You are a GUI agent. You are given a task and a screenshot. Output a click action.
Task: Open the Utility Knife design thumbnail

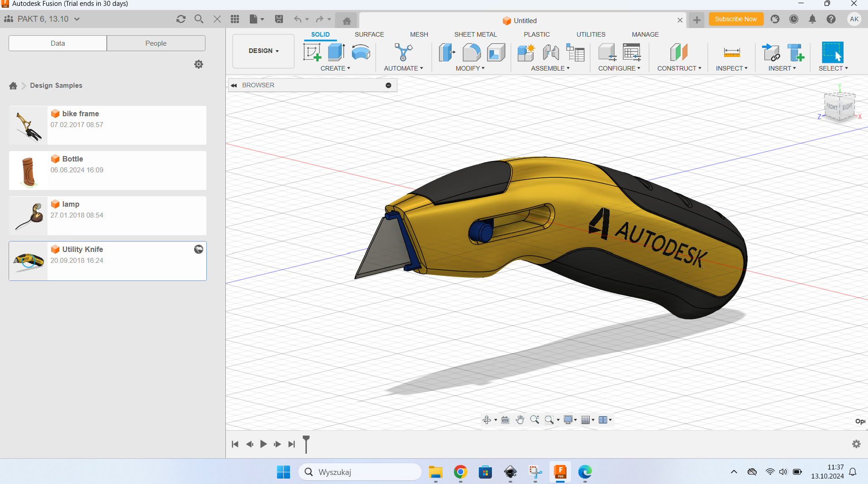click(x=29, y=261)
